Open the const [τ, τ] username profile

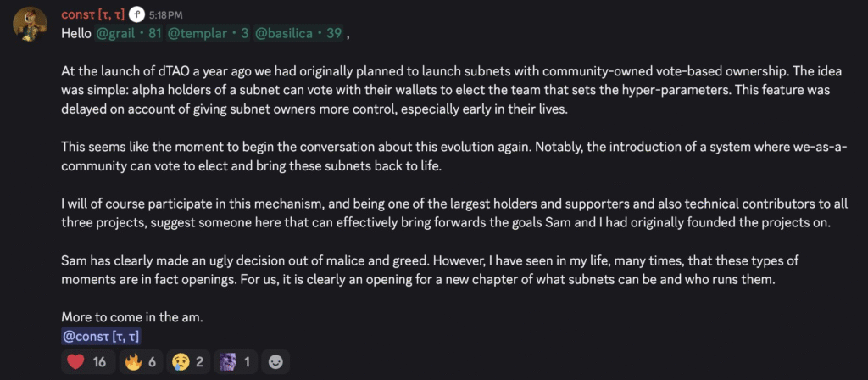92,15
